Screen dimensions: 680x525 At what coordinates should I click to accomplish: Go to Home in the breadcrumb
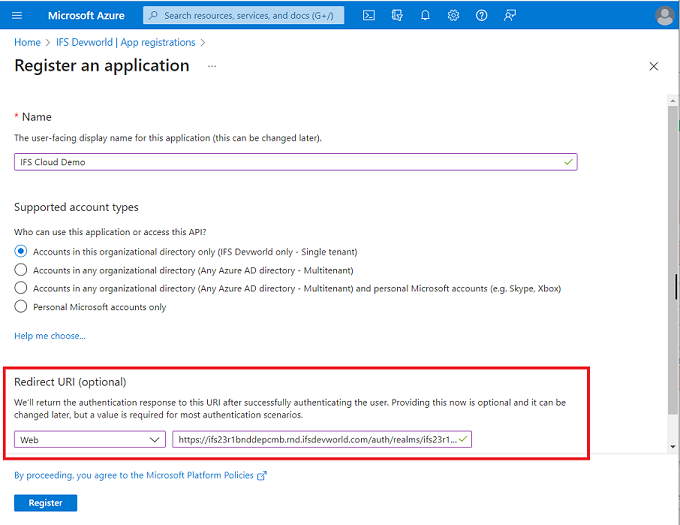[x=27, y=43]
